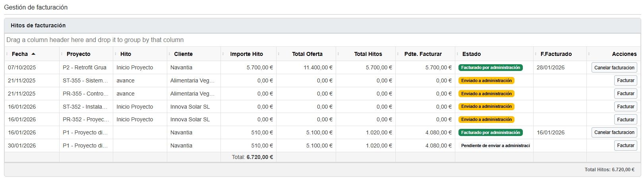This screenshot has height=180, width=644.
Task: Click the Pendiente de enviar status in last row
Action: [495, 146]
